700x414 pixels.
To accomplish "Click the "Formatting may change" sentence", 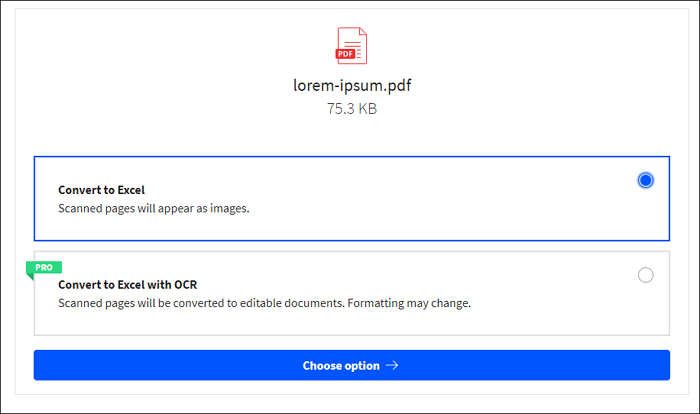I will 411,303.
